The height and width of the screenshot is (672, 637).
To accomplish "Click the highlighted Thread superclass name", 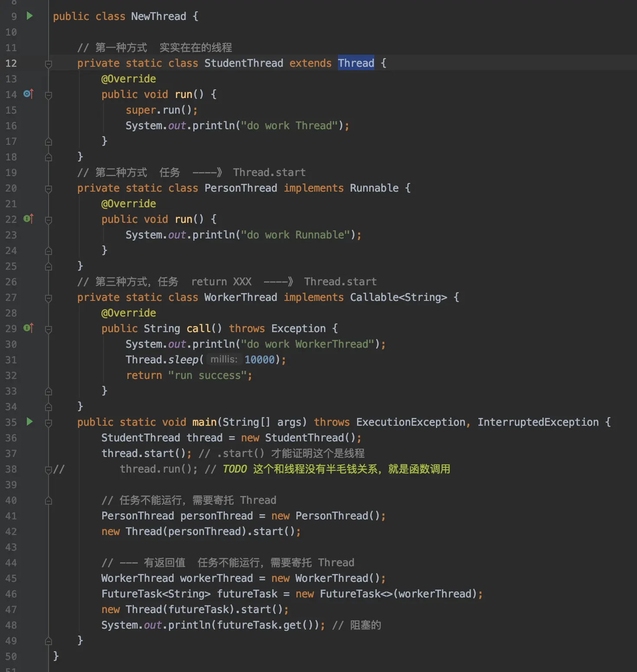I will pyautogui.click(x=356, y=63).
